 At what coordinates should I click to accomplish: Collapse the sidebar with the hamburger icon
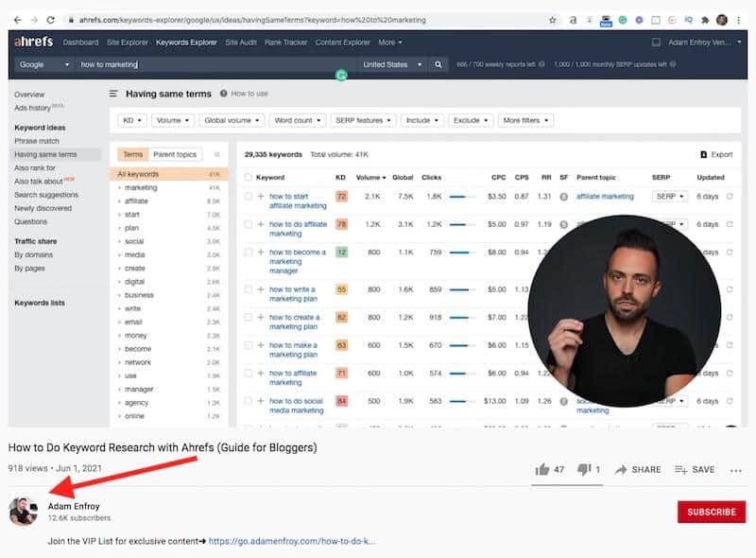pos(113,94)
